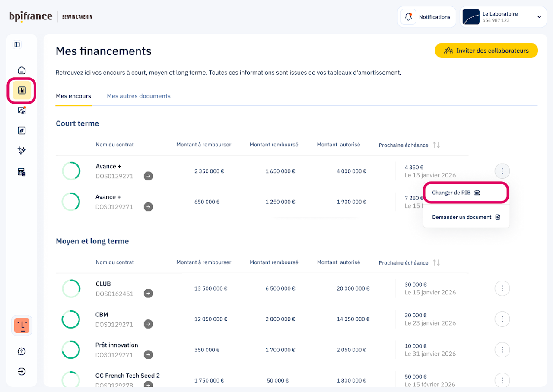Open the sidebar icon with the orange dot
The image size is (553, 392).
pos(22,111)
